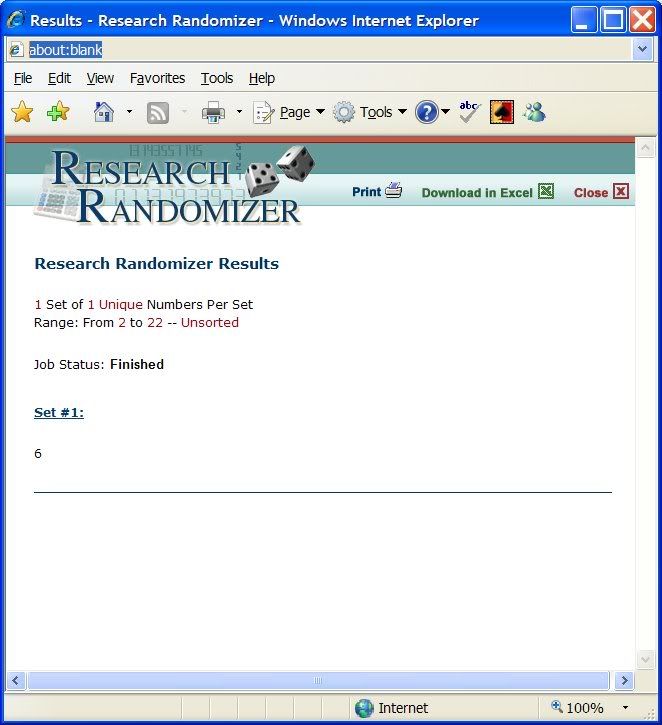Click the RSS feeds icon
662x725 pixels.
(158, 112)
